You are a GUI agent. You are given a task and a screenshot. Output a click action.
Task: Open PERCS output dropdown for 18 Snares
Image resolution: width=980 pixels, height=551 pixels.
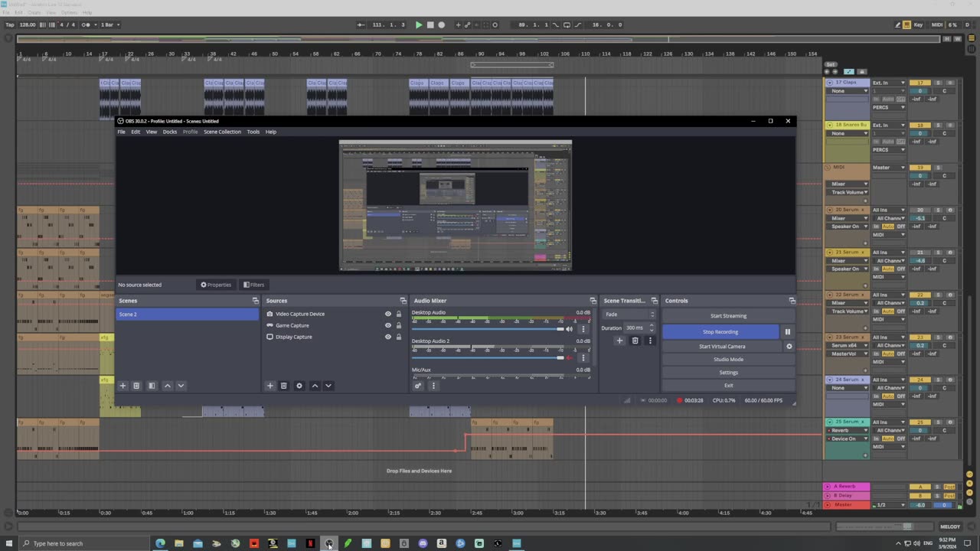pos(888,149)
